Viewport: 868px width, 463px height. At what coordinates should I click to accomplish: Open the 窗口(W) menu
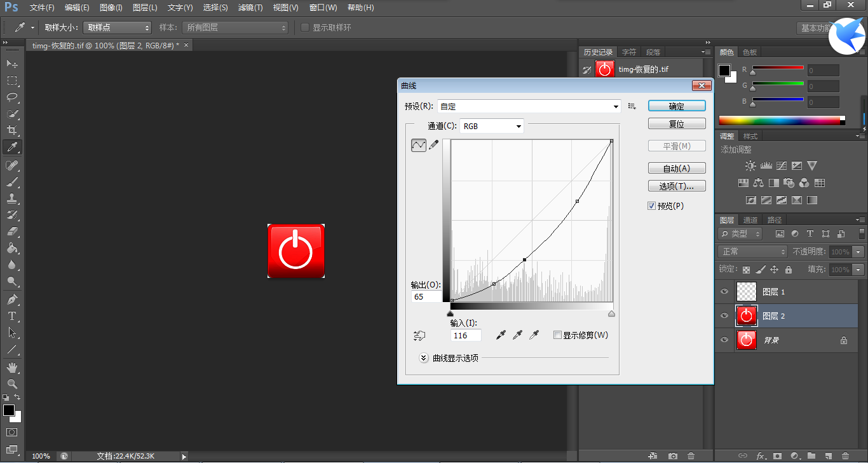point(323,8)
